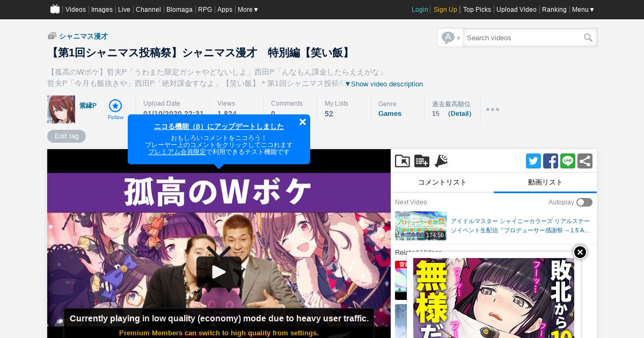Expand Show video description

384,84
